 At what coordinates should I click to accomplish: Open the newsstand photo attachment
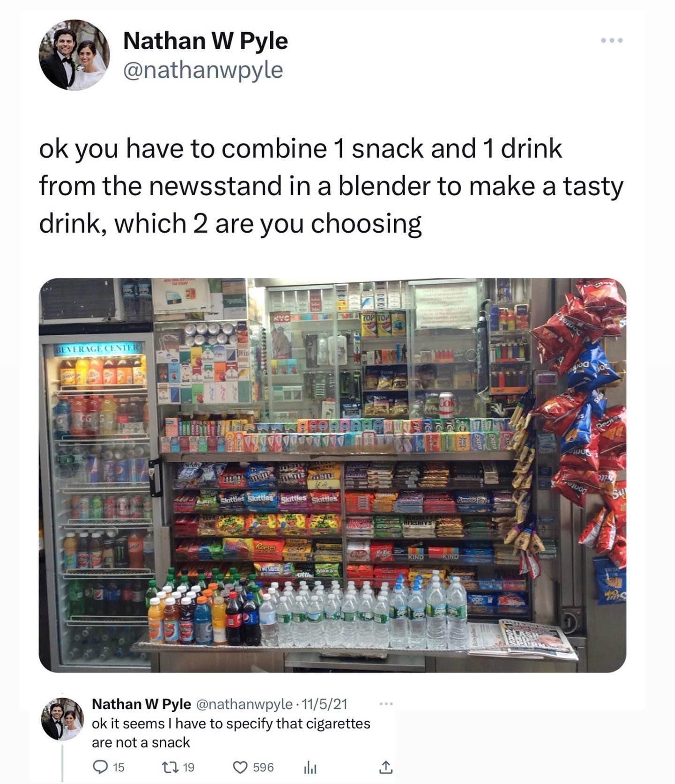point(332,475)
